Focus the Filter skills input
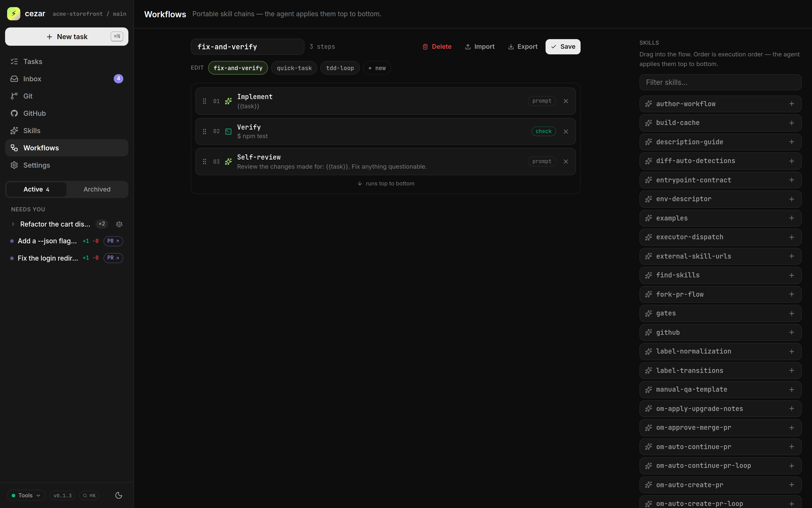Image resolution: width=812 pixels, height=508 pixels. (x=720, y=82)
